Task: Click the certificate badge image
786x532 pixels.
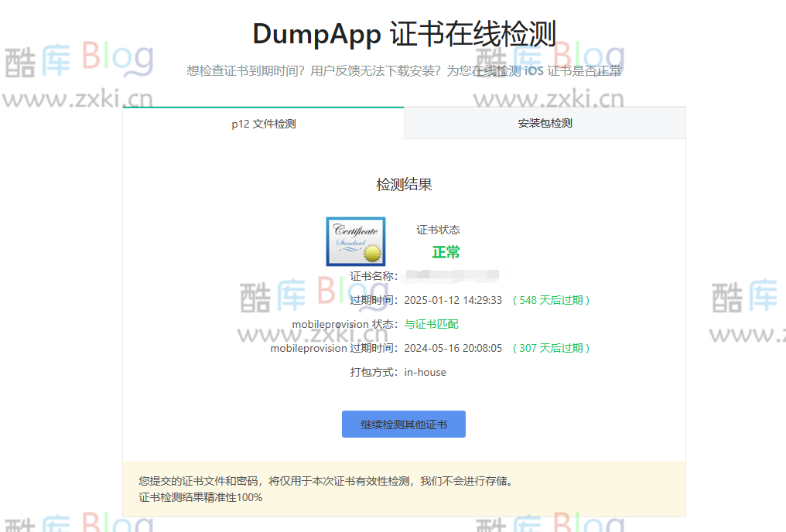Action: tap(356, 241)
